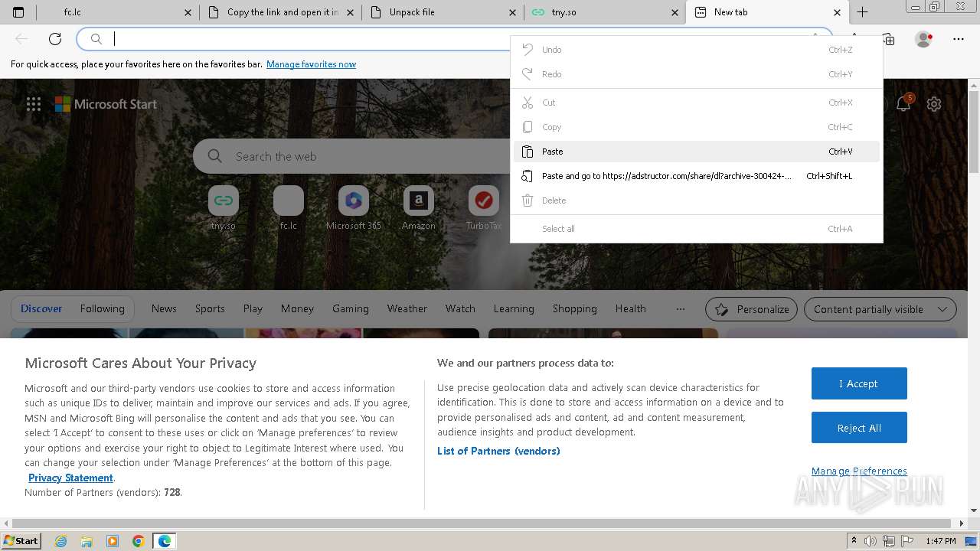Click the volume speaker tray icon
The image size is (980, 551).
(x=871, y=541)
